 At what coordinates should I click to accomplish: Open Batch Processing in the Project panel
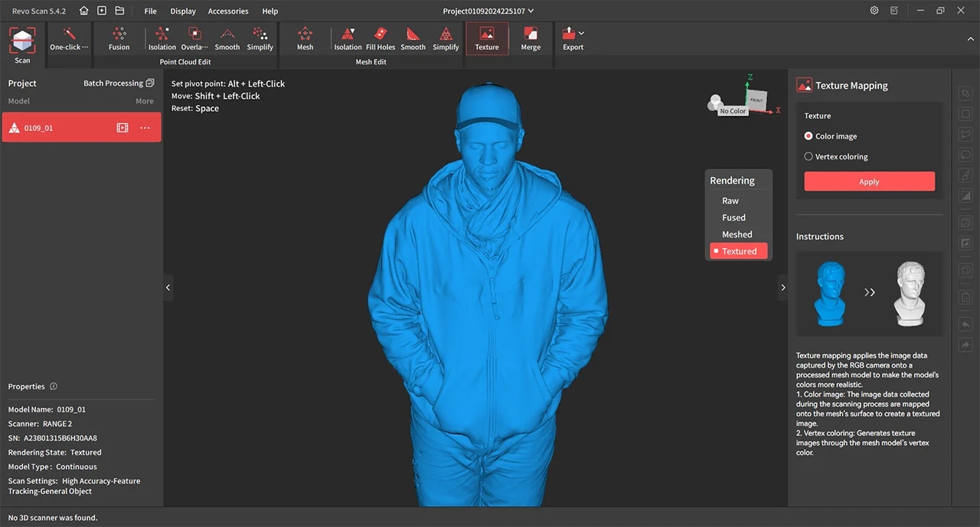coord(113,83)
